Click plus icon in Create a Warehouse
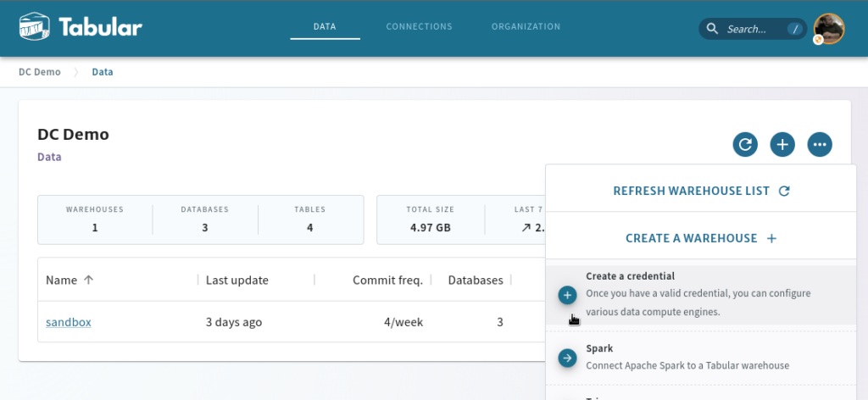 (771, 238)
